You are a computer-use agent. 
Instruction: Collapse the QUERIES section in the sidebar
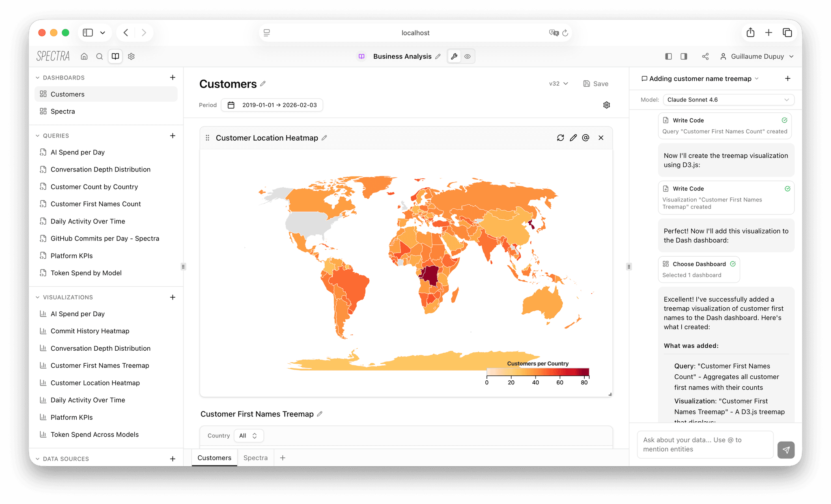[38, 135]
